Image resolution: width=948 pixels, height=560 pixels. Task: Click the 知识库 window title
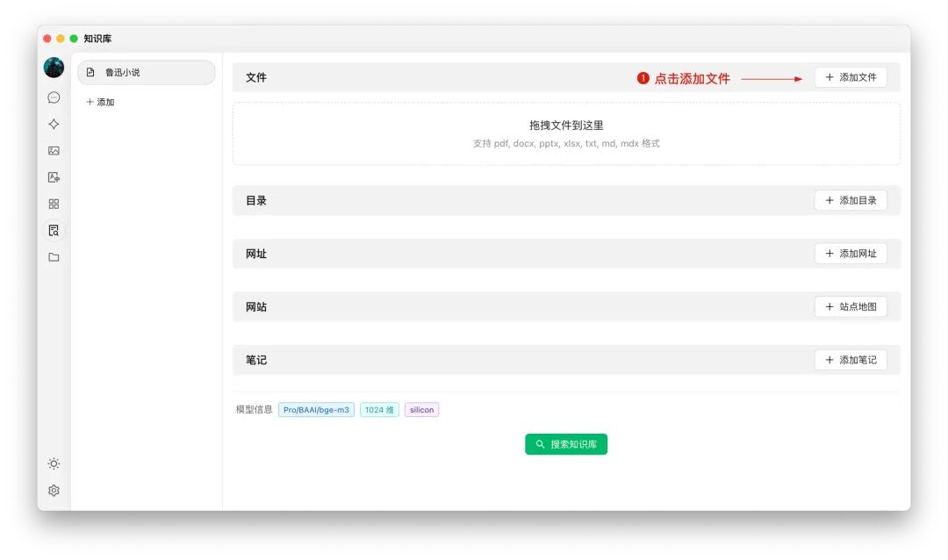point(97,39)
